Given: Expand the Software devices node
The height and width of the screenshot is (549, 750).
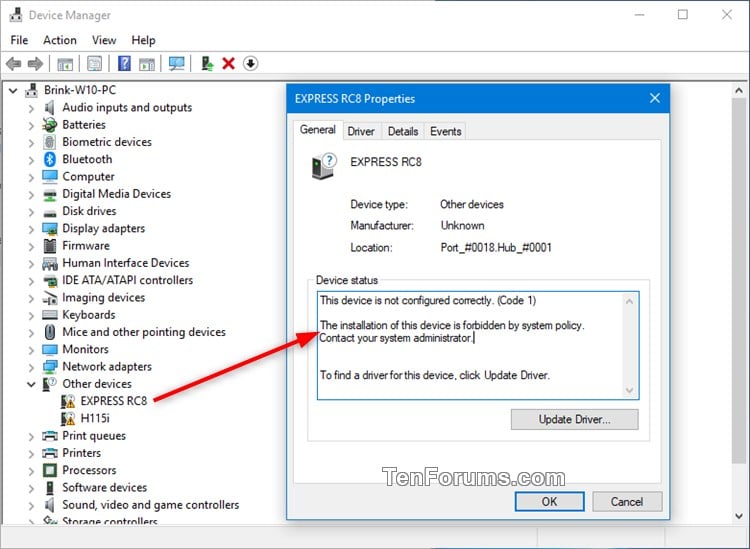Looking at the screenshot, I should (31, 488).
